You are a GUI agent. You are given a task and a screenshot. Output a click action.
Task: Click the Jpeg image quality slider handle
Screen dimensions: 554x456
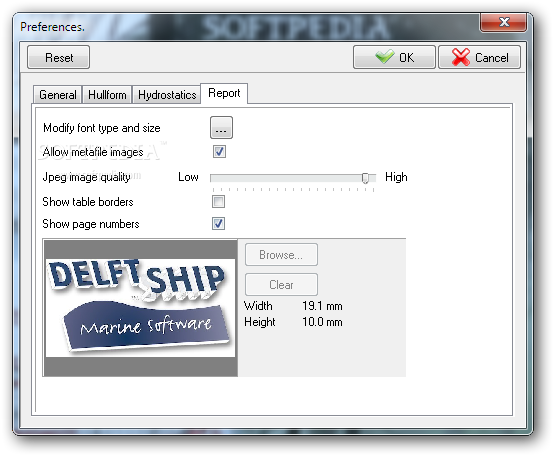pyautogui.click(x=365, y=178)
